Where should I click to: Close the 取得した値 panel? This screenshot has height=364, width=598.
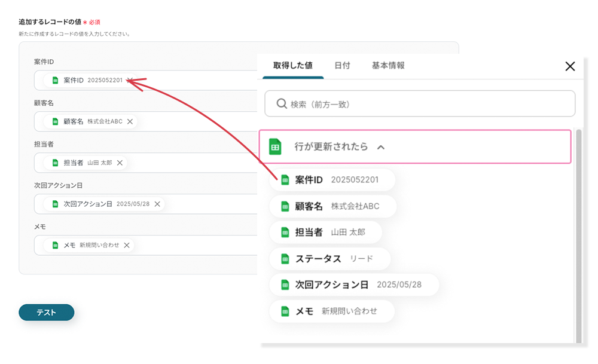570,66
